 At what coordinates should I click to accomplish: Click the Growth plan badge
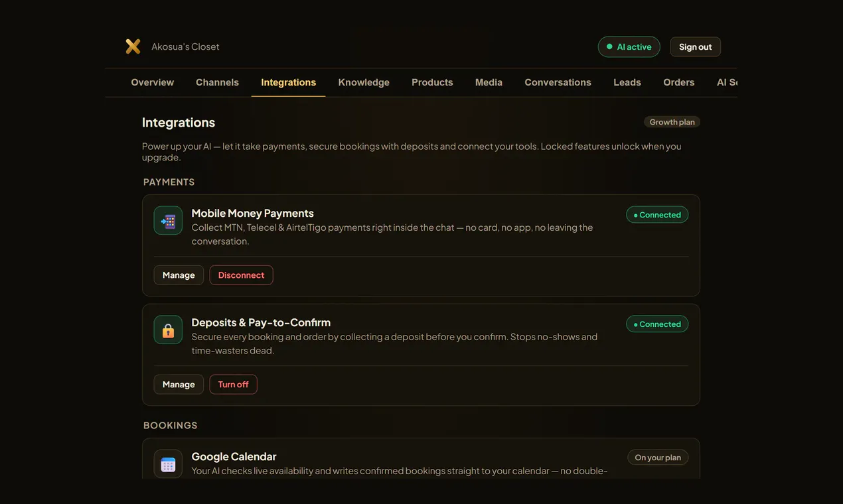pyautogui.click(x=672, y=122)
